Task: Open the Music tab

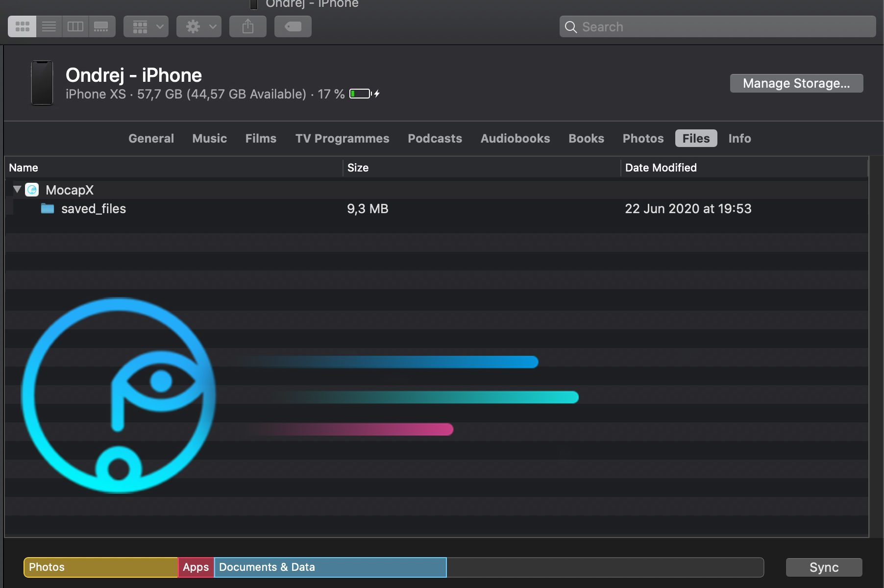Action: [210, 139]
